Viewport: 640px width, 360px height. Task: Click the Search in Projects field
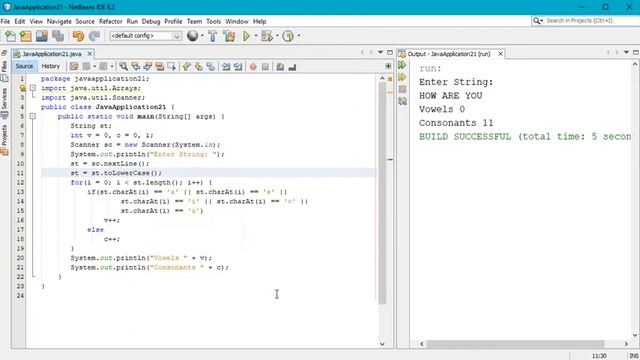[x=586, y=20]
